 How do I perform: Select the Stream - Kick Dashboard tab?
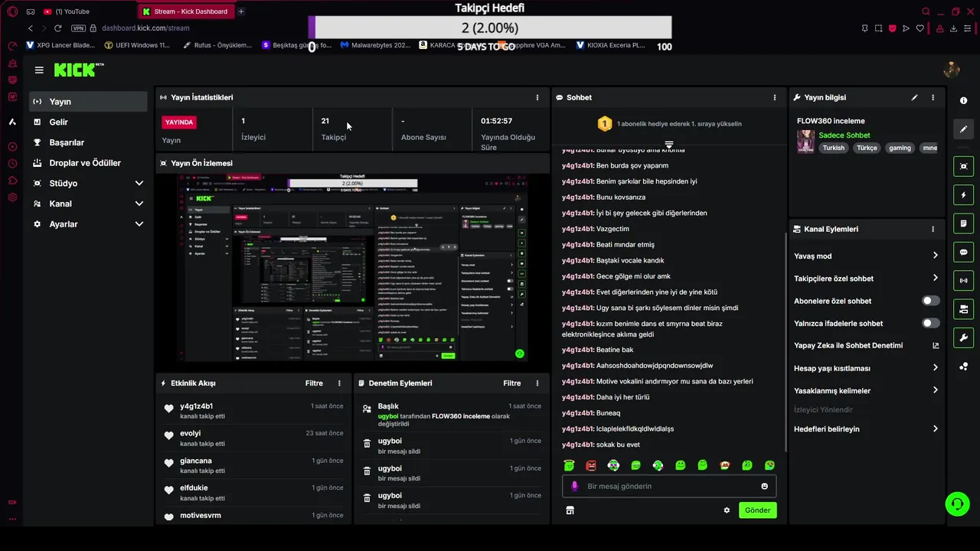(x=185, y=11)
